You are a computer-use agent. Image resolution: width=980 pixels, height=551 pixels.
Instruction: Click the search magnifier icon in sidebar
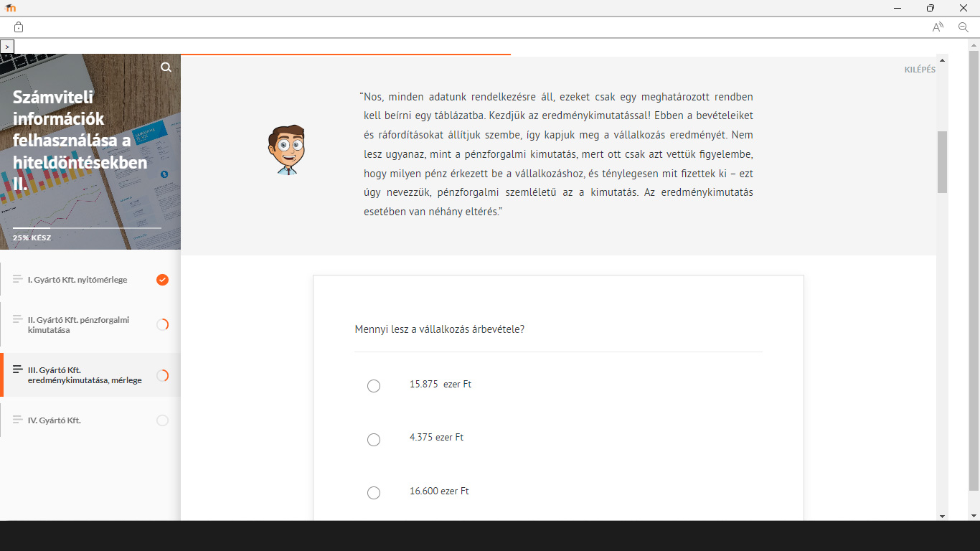[x=166, y=67]
